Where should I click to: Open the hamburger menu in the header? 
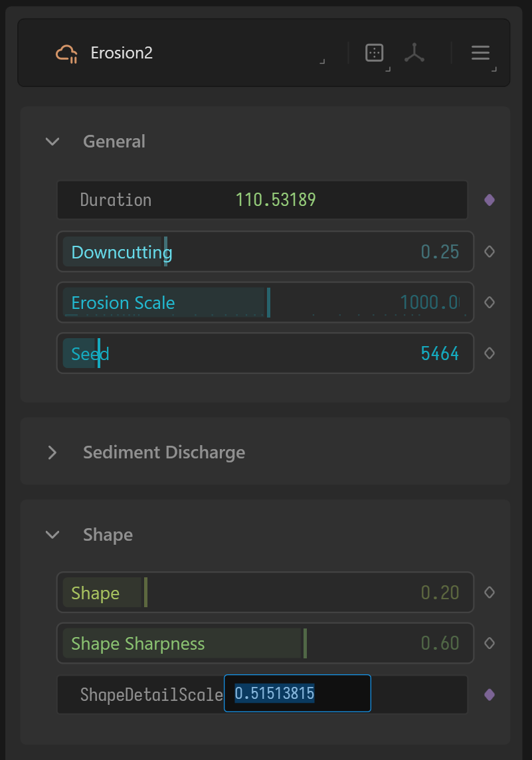click(480, 53)
